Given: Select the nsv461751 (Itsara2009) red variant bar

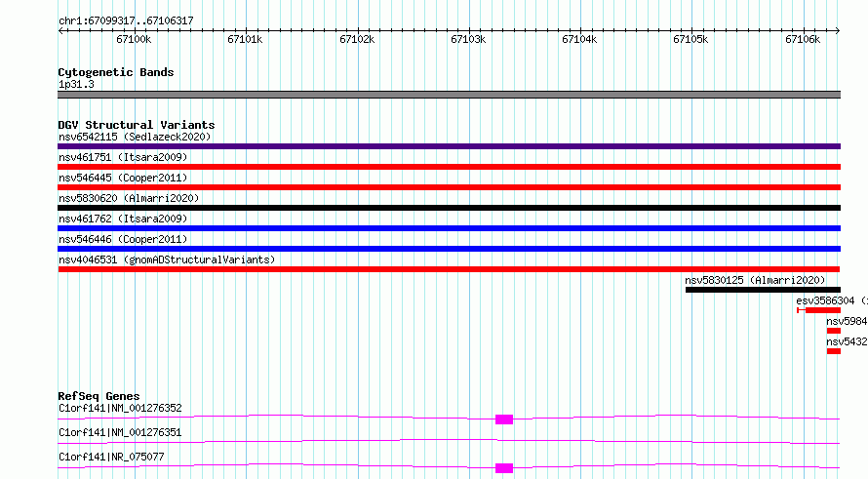Looking at the screenshot, I should [x=449, y=167].
